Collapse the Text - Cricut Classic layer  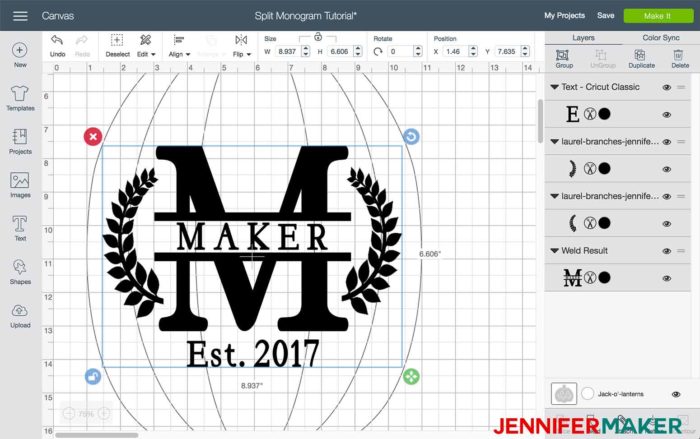coord(554,87)
